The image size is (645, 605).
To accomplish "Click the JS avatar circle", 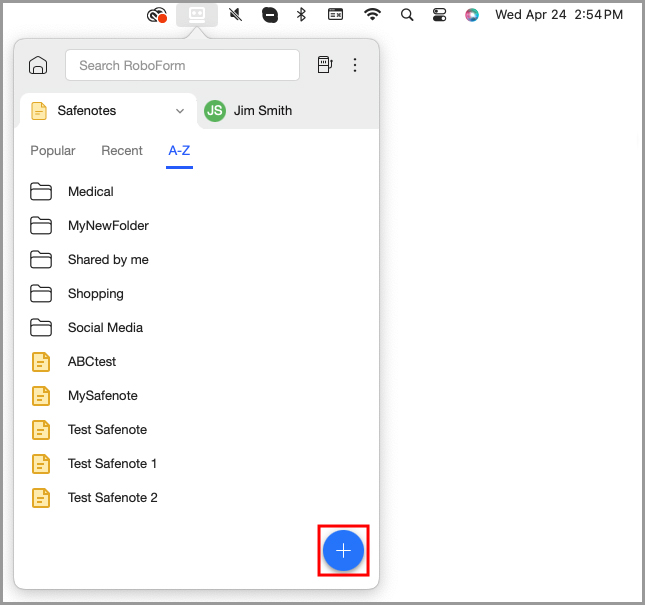I will [215, 111].
